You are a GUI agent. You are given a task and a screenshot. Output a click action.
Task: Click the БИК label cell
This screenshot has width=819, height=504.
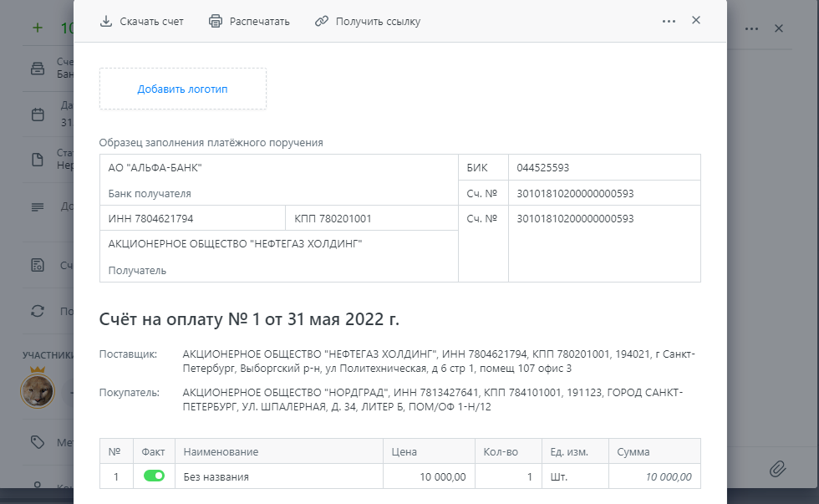tap(483, 168)
